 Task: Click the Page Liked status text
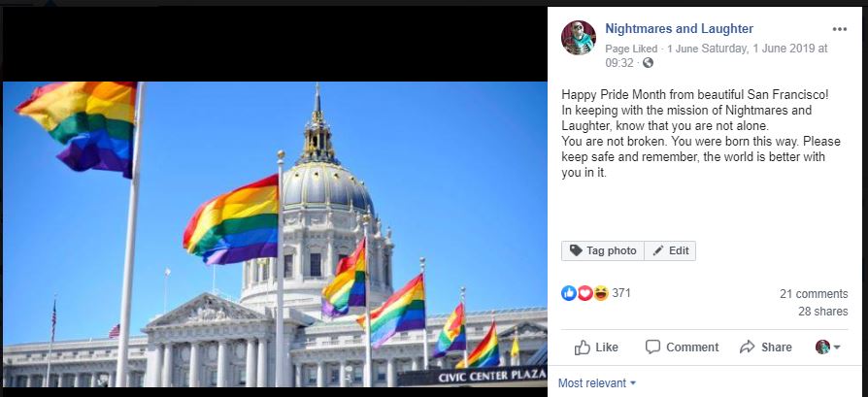click(x=631, y=49)
